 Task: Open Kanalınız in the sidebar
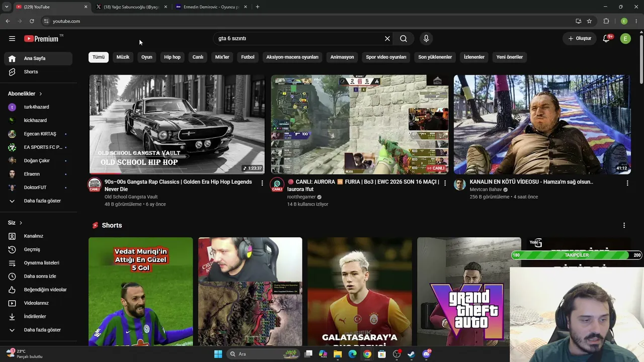(x=38, y=236)
